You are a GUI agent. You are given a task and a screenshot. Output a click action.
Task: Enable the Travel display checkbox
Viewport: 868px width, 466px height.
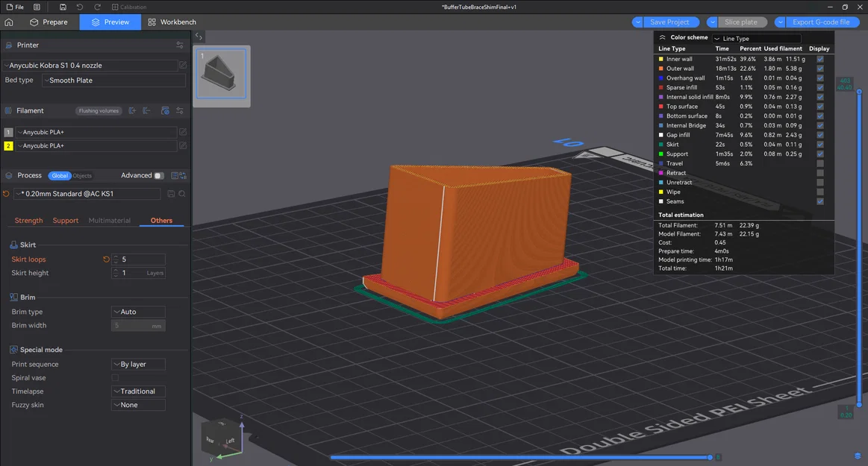(820, 163)
